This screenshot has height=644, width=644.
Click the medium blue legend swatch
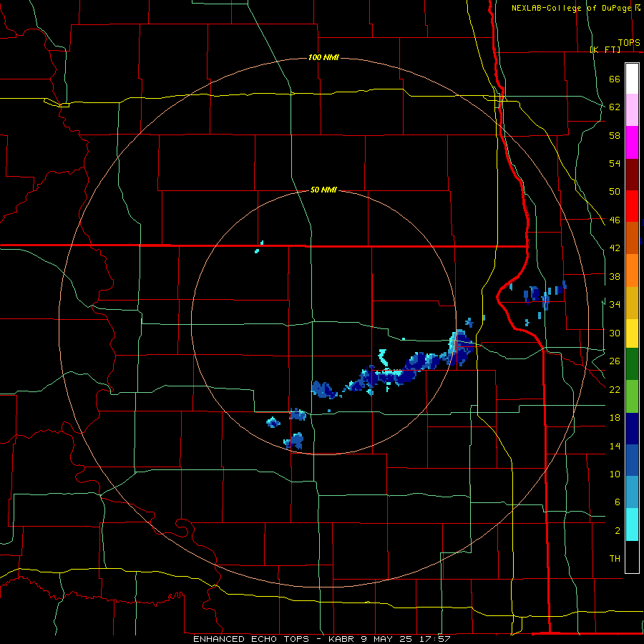[x=632, y=461]
